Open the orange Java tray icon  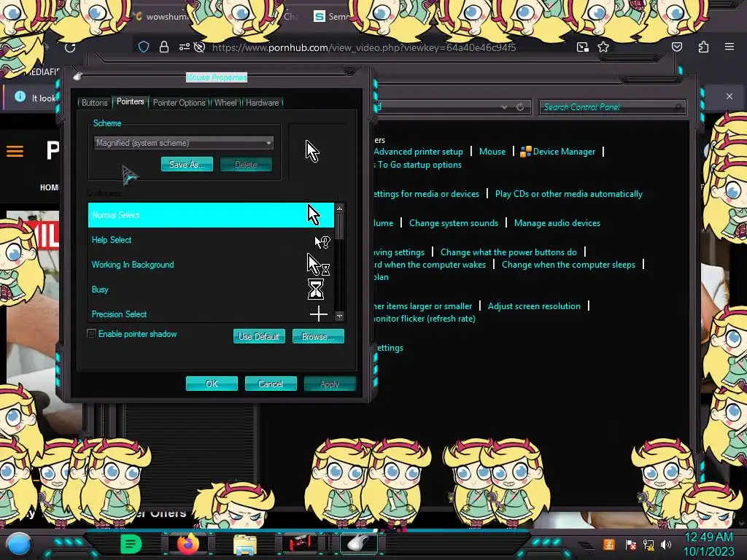click(608, 544)
